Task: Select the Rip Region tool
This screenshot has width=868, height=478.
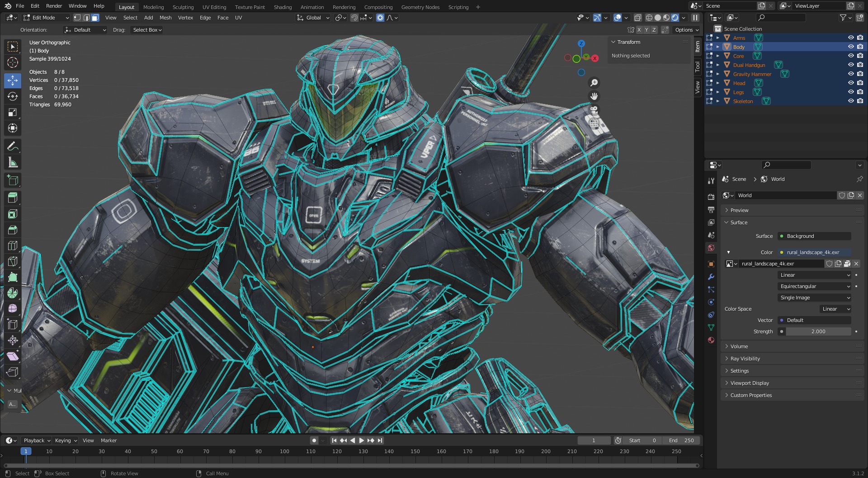Action: pos(13,372)
